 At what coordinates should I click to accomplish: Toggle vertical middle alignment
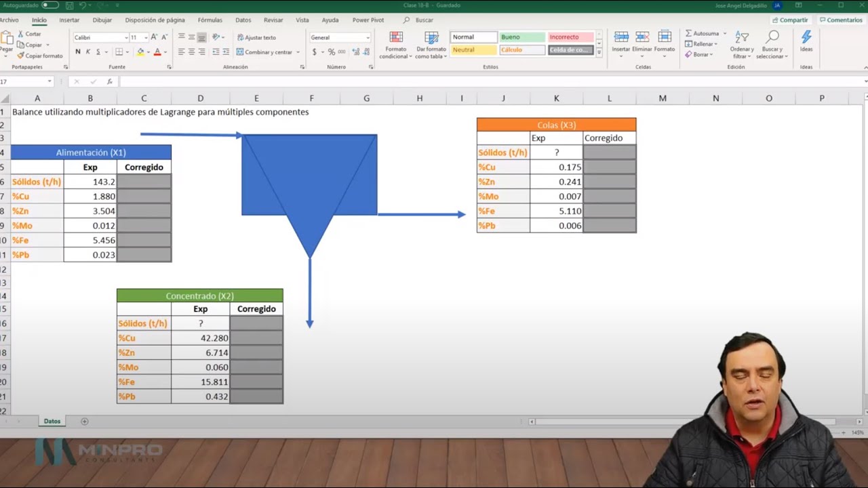coord(192,37)
